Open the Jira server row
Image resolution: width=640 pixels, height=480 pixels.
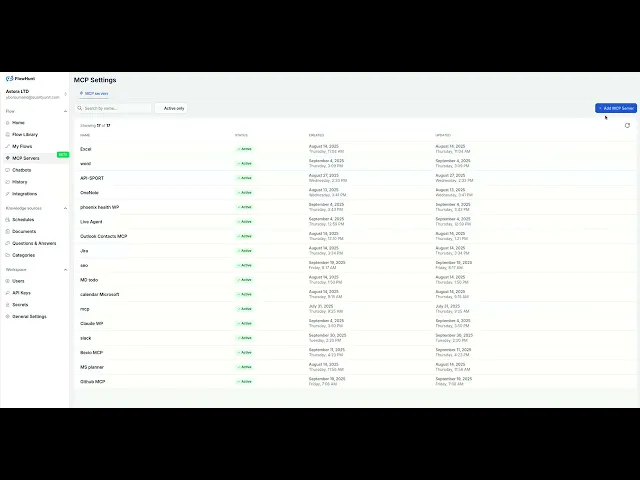pyautogui.click(x=355, y=251)
